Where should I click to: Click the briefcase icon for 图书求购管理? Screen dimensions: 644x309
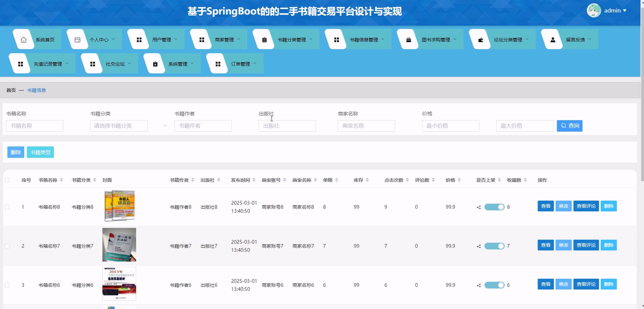point(408,40)
